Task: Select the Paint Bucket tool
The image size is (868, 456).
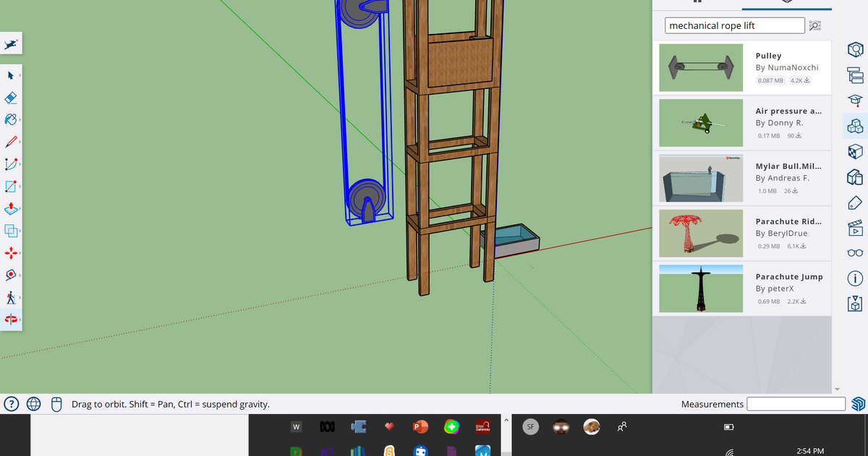Action: [10, 119]
